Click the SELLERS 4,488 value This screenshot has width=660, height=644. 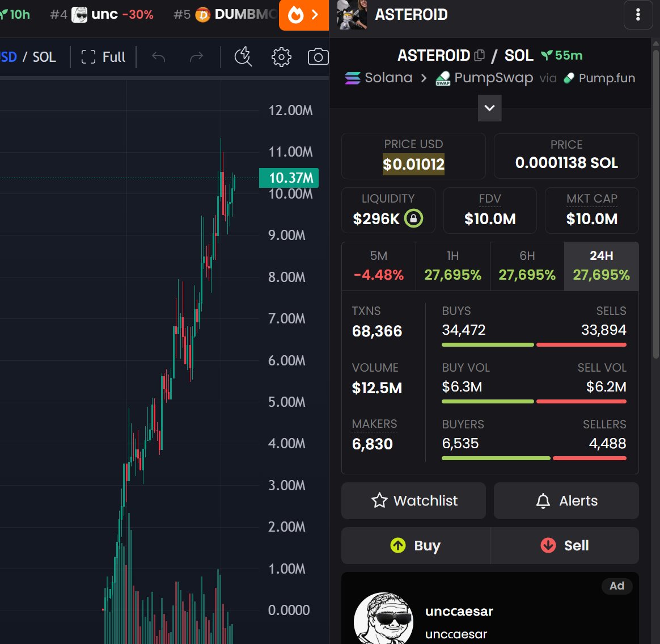607,443
